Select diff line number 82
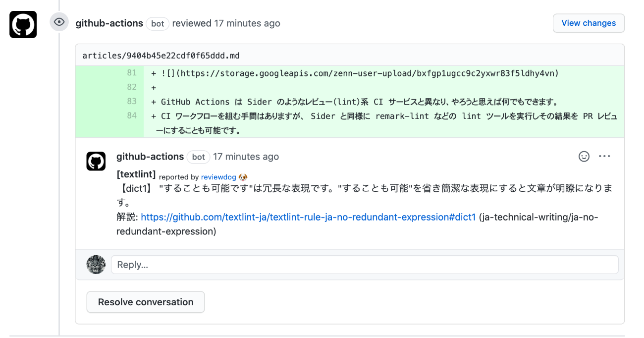Viewport: 644px width, 338px height. (x=131, y=87)
